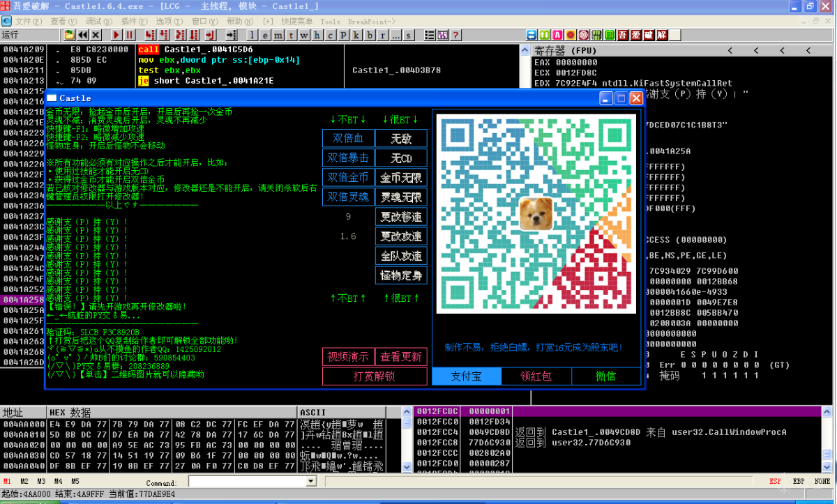This screenshot has height=504, width=837.
Task: Click the Trace Over toolbar icon
Action: (193, 35)
